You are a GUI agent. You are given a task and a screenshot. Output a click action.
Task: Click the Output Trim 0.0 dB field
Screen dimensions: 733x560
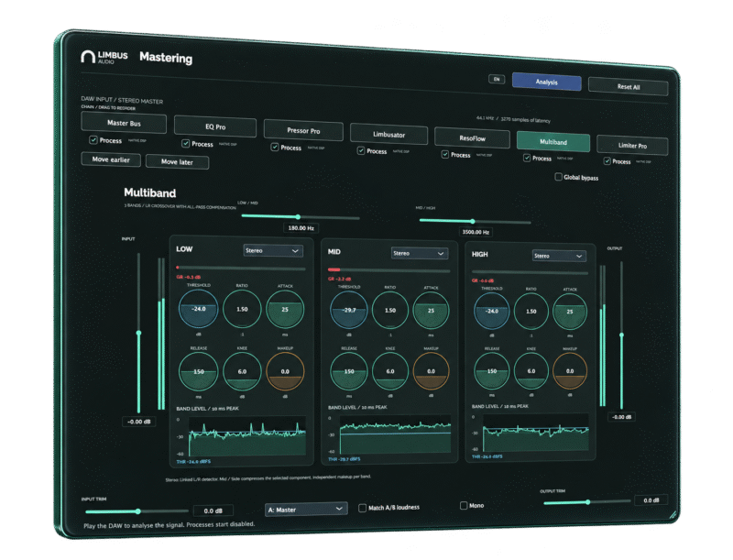point(651,500)
